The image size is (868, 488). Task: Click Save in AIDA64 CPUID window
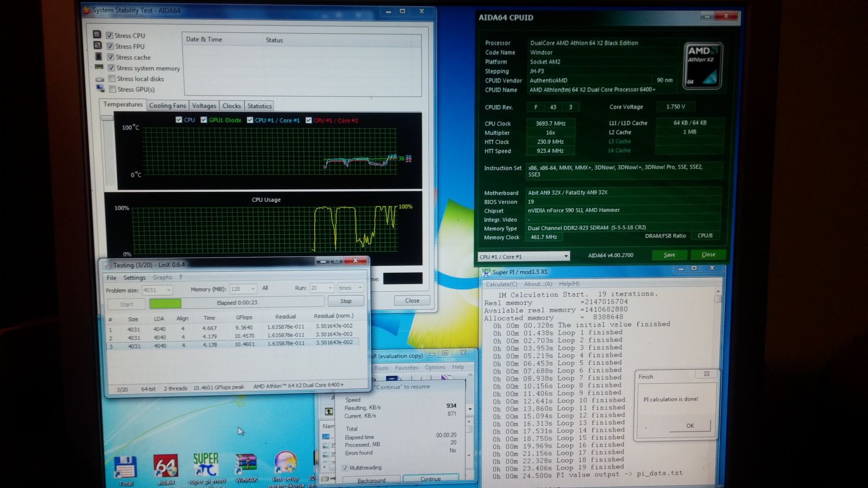(x=669, y=255)
